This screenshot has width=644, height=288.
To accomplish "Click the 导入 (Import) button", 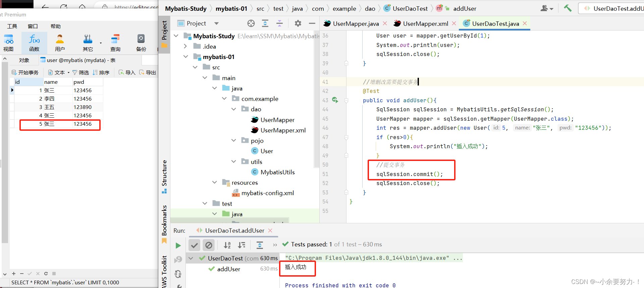I will click(127, 72).
